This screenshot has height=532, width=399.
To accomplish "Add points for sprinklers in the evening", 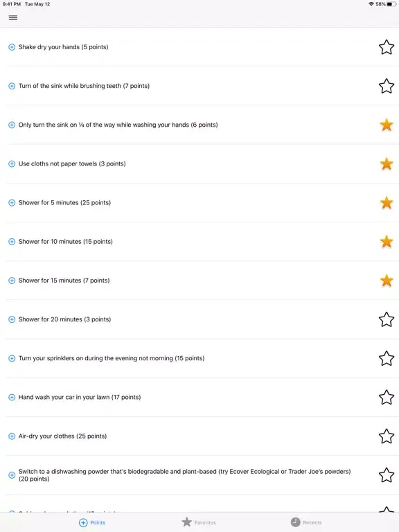I will [x=12, y=359].
